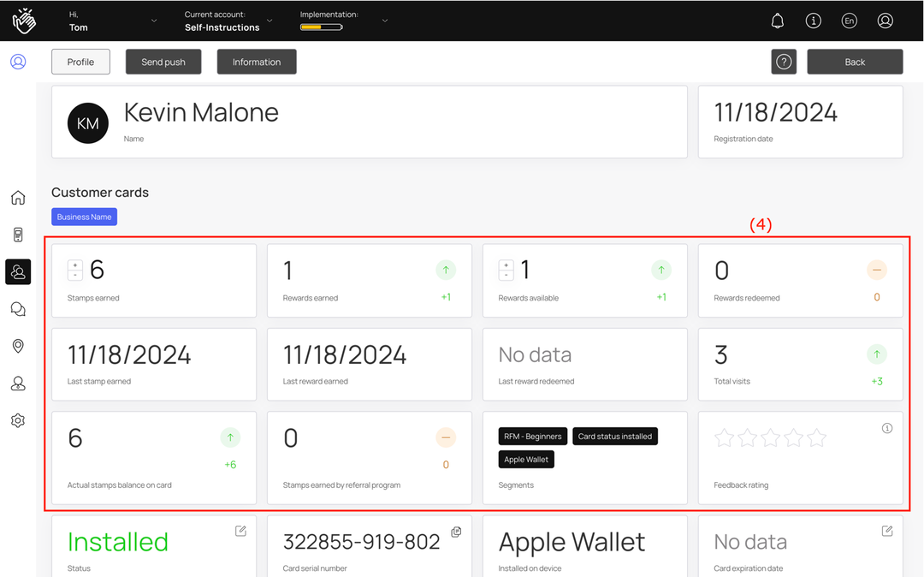Screen dimensions: 924x577
Task: Go to Home in sidebar
Action: point(18,198)
